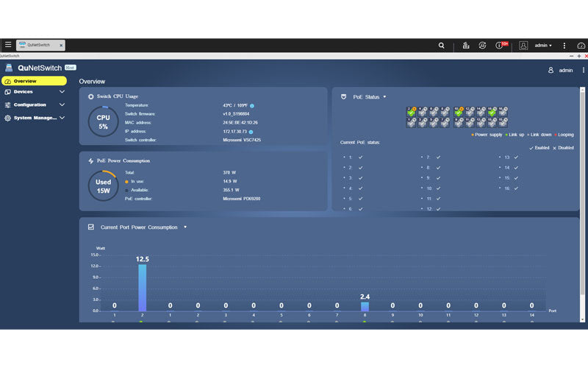Expand the Configuration sidebar section
588x368 pixels.
coord(62,105)
